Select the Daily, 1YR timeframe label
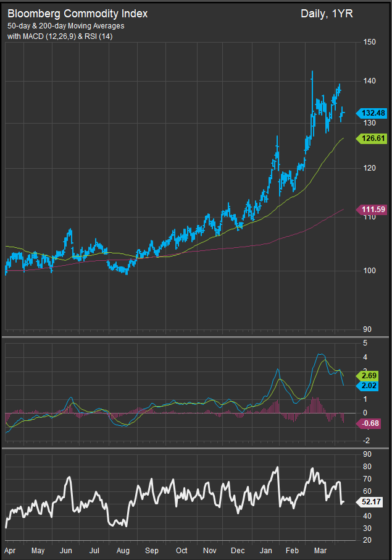 click(x=327, y=13)
